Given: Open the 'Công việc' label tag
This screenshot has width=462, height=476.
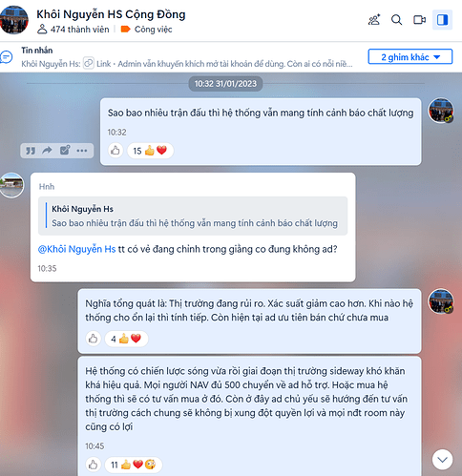Looking at the screenshot, I should click(147, 30).
